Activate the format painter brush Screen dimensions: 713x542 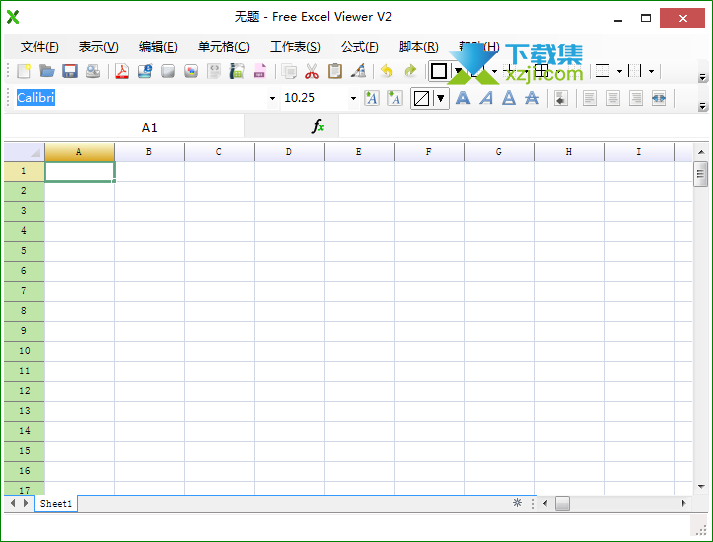click(358, 71)
